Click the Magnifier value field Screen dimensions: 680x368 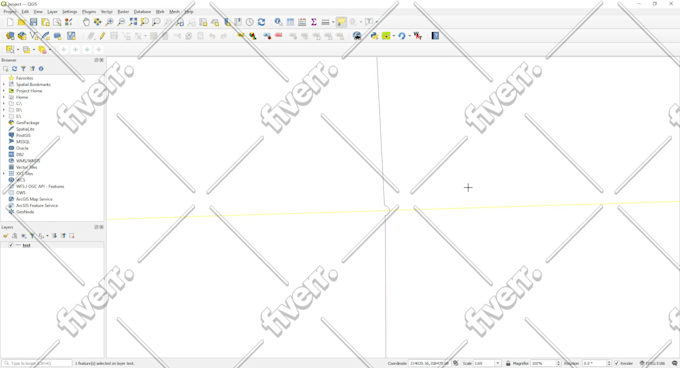point(543,363)
